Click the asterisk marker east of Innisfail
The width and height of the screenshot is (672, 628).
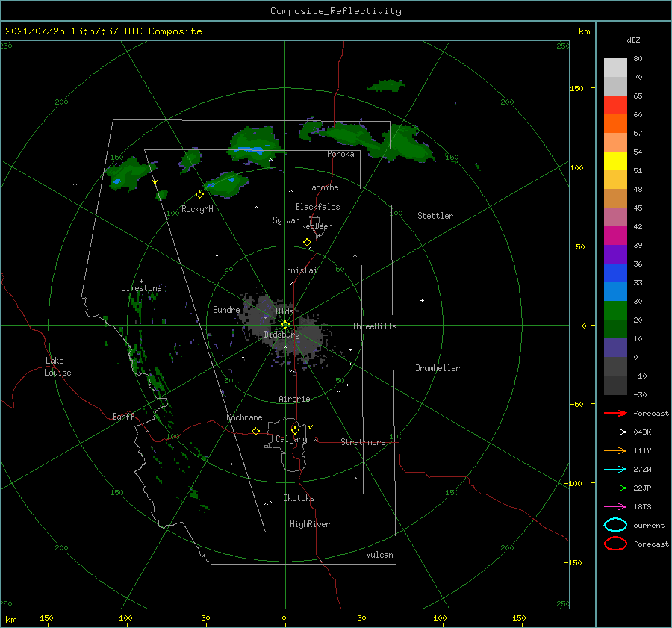[355, 256]
